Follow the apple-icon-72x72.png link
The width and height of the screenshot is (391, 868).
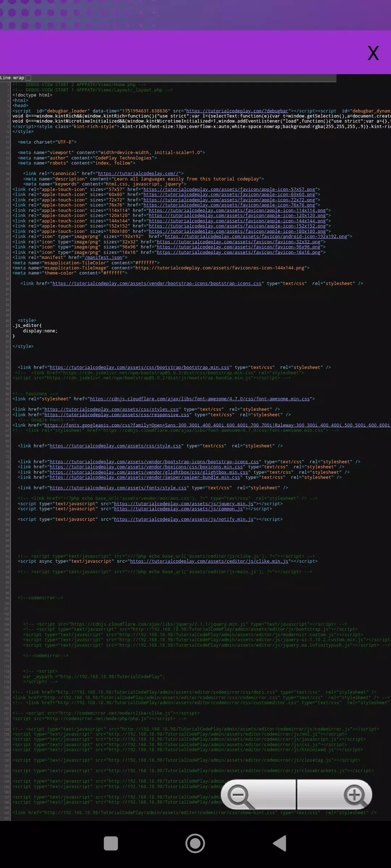(229, 200)
